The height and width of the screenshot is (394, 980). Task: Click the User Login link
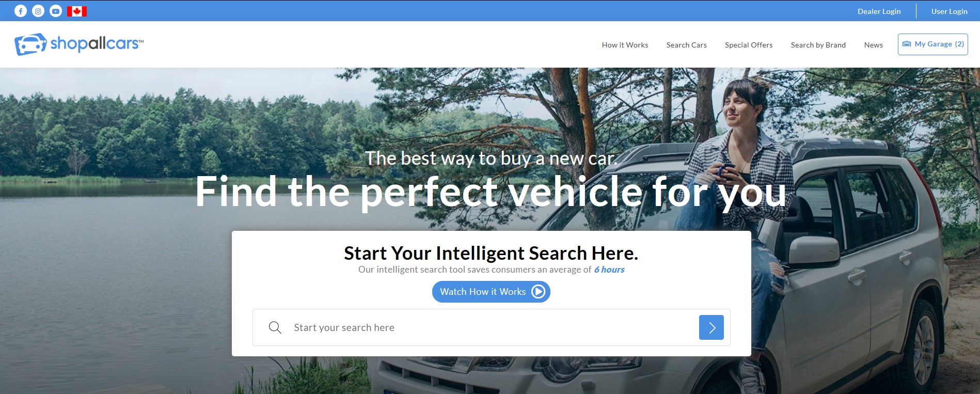coord(949,11)
